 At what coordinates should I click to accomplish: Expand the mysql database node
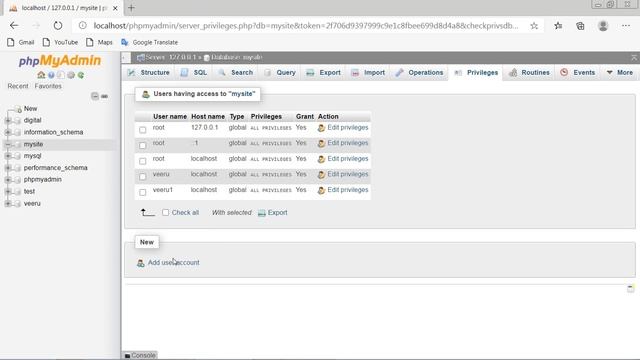pyautogui.click(x=8, y=156)
